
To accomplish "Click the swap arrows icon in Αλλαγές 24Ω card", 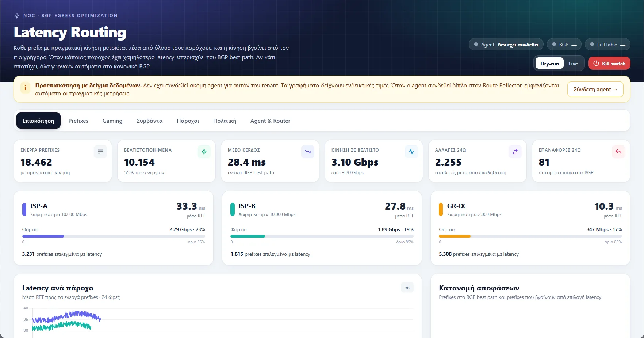I will point(515,152).
